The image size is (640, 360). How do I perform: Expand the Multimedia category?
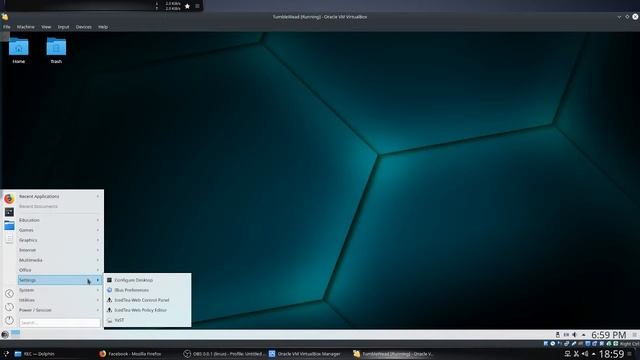(59, 260)
